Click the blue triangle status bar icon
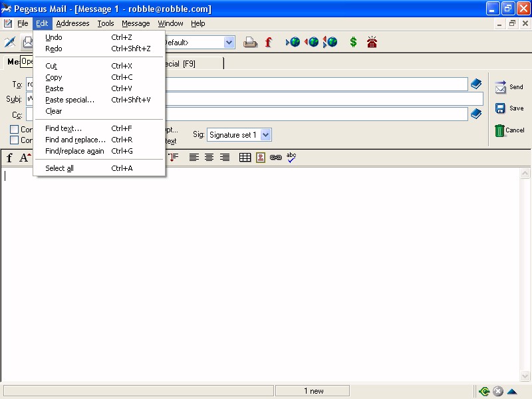The height and width of the screenshot is (399, 532). (x=512, y=392)
